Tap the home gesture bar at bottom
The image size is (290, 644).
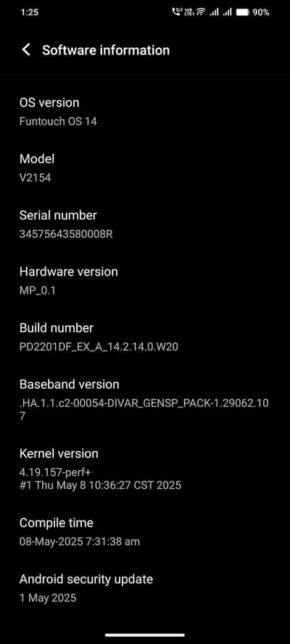tap(145, 635)
